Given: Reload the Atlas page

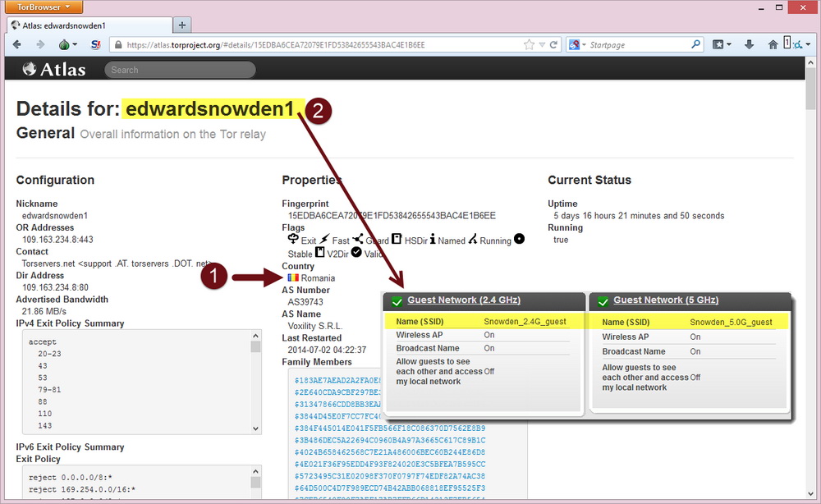Looking at the screenshot, I should pyautogui.click(x=553, y=44).
